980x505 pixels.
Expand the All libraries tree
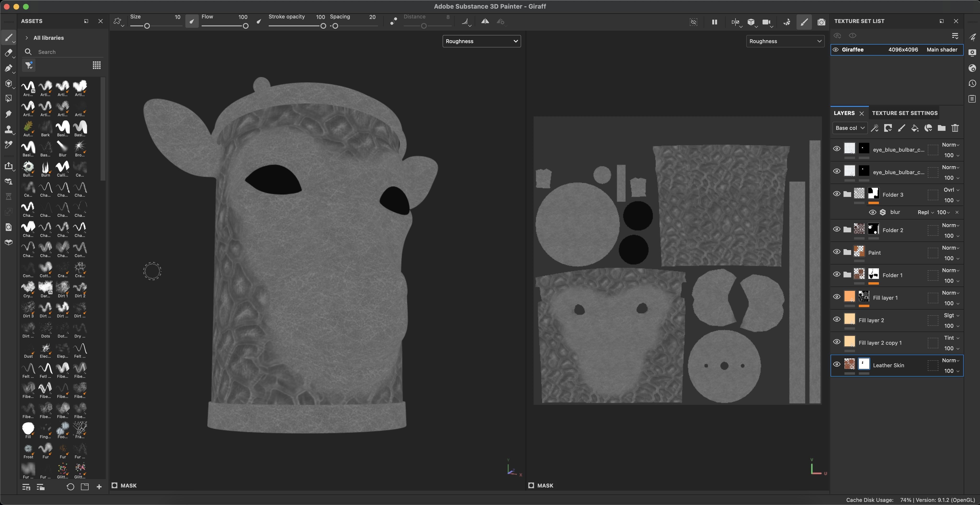(x=27, y=38)
